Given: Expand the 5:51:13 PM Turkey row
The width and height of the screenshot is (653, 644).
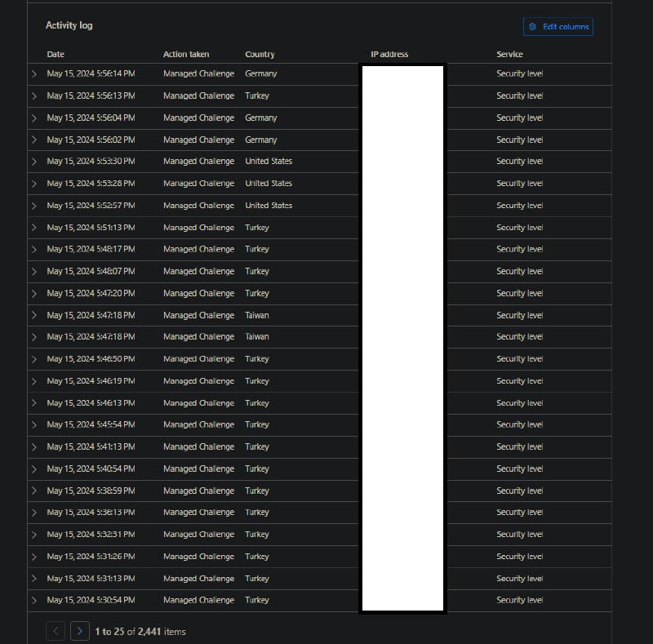Looking at the screenshot, I should tap(34, 228).
